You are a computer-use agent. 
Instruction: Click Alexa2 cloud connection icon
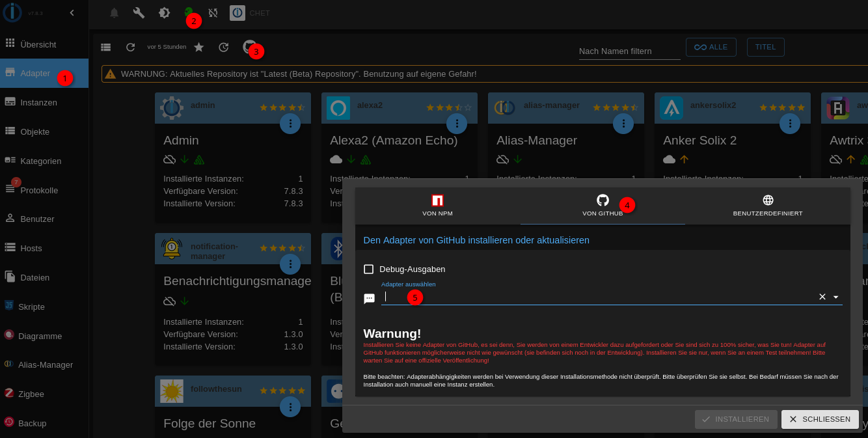[336, 159]
